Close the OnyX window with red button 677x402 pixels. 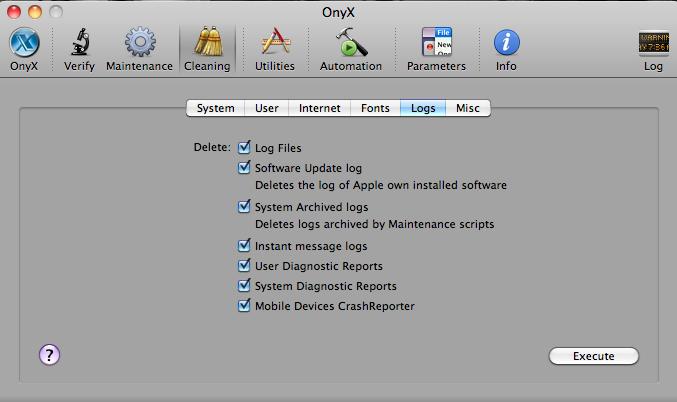point(14,12)
